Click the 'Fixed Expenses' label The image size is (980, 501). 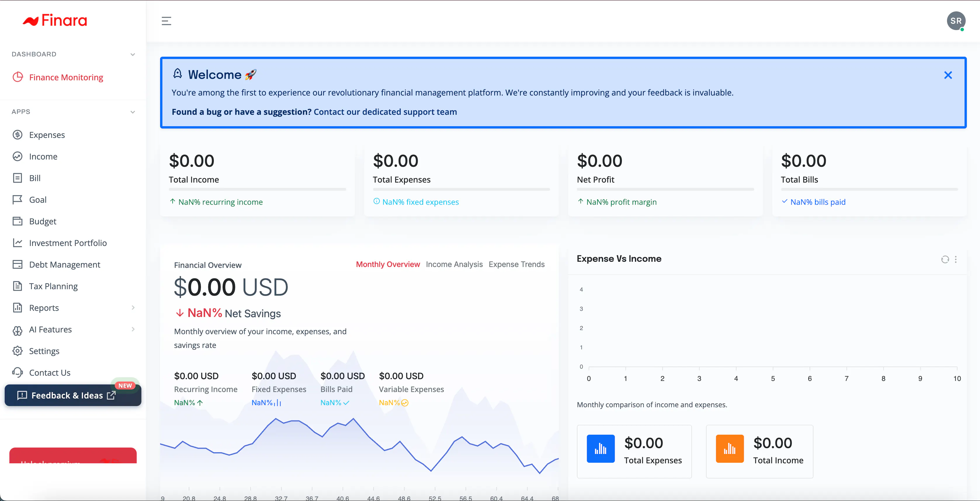coord(279,389)
